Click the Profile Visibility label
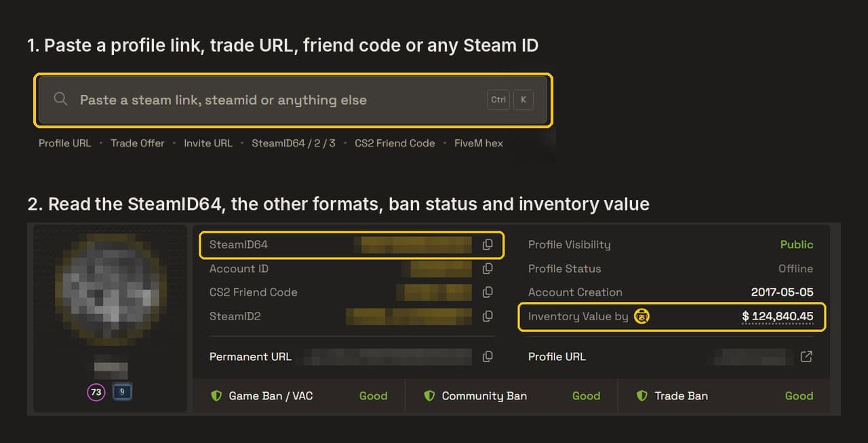The width and height of the screenshot is (868, 443). click(569, 245)
